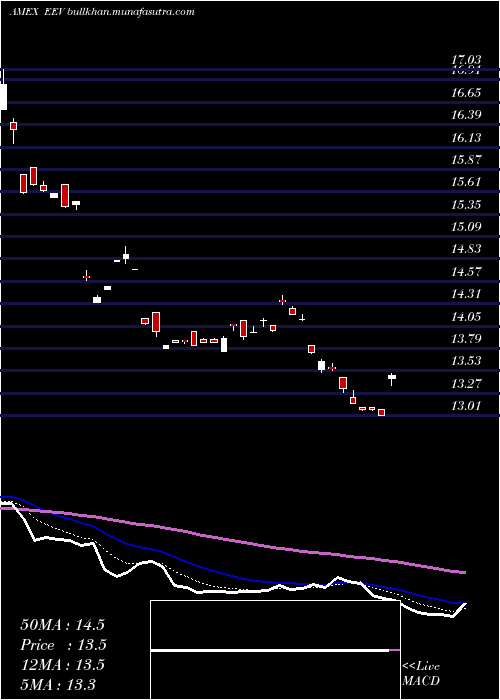Screen dimensions: 500x700
Task: Click the 15.61 price label
Action: click(x=466, y=182)
